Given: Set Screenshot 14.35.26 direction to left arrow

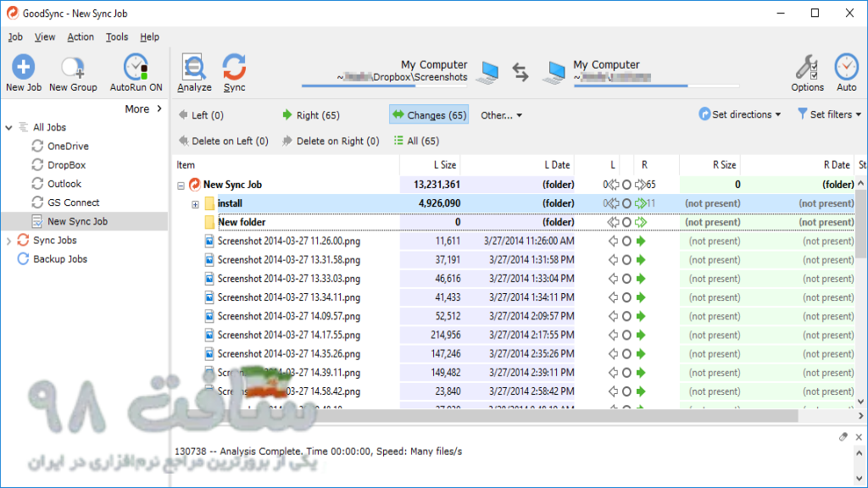Looking at the screenshot, I should pos(613,354).
